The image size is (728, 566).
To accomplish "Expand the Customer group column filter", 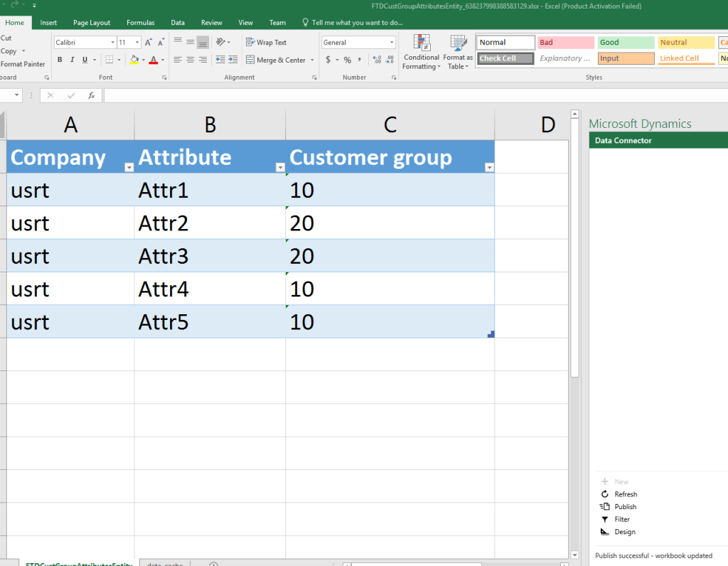I will (x=489, y=167).
